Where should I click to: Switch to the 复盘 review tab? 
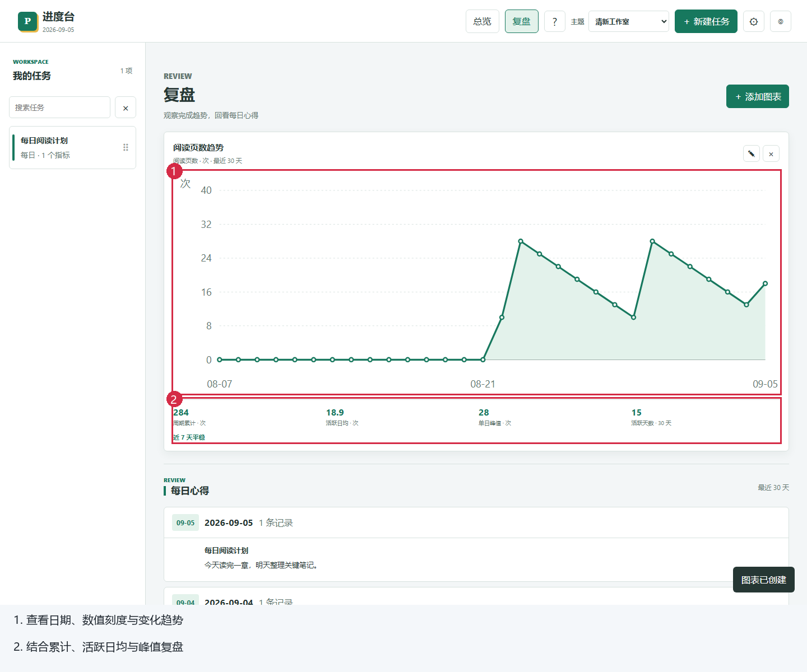[x=522, y=21]
